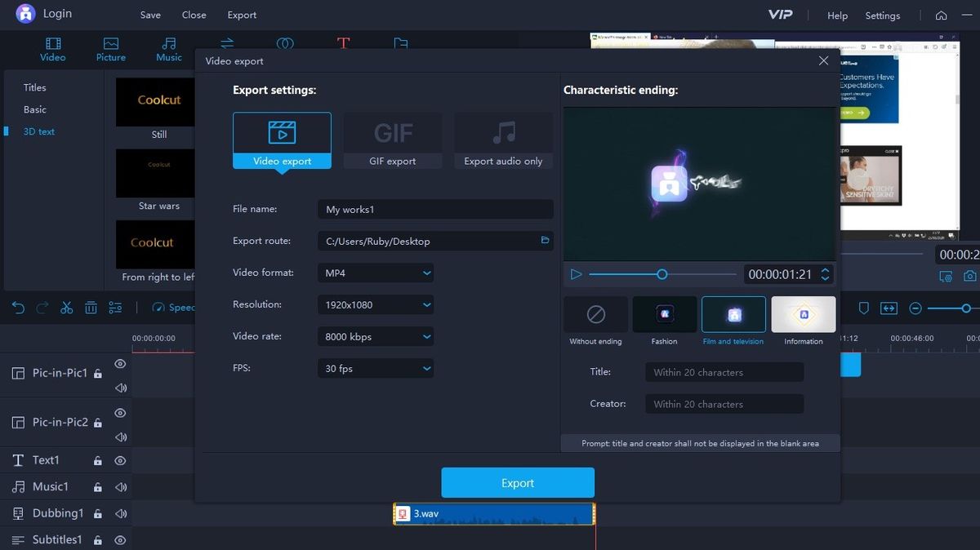Open the Help link in the top bar

[836, 16]
